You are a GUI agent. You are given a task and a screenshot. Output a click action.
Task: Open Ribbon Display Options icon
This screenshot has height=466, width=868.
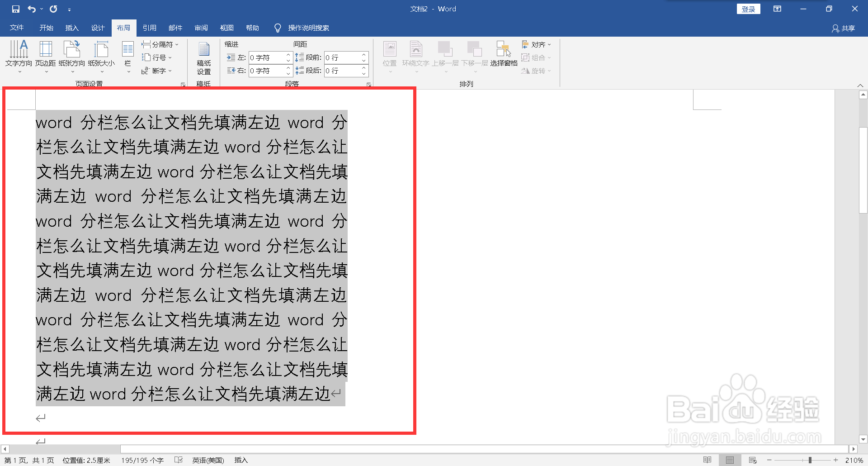coord(778,9)
